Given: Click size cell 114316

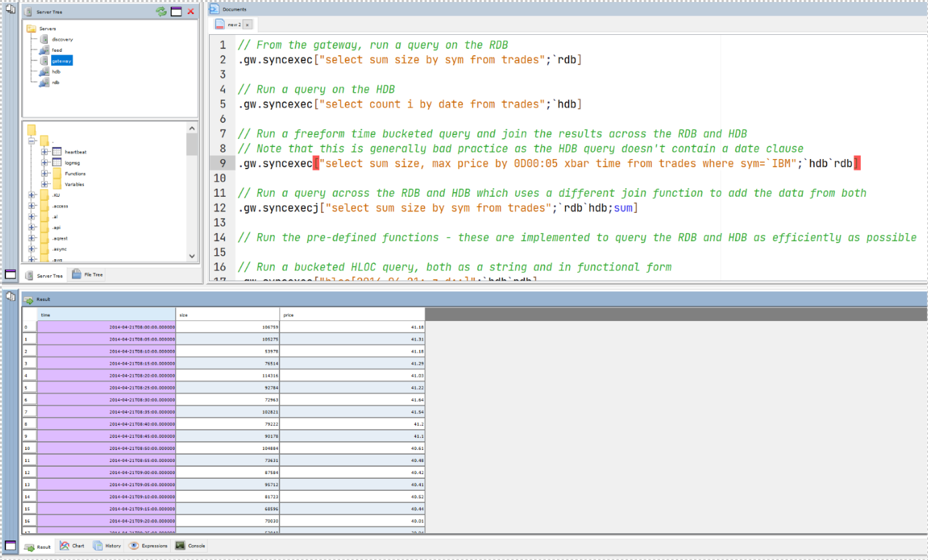Looking at the screenshot, I should coord(228,375).
